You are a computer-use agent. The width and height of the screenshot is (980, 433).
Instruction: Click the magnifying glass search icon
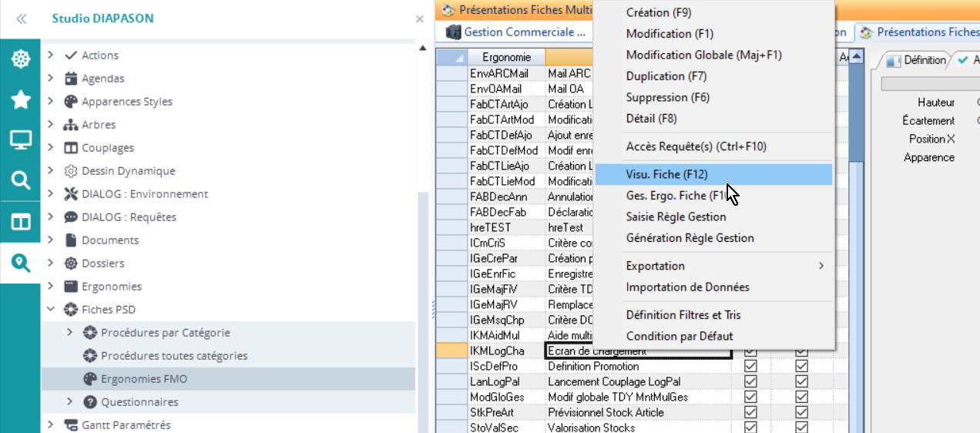[20, 181]
